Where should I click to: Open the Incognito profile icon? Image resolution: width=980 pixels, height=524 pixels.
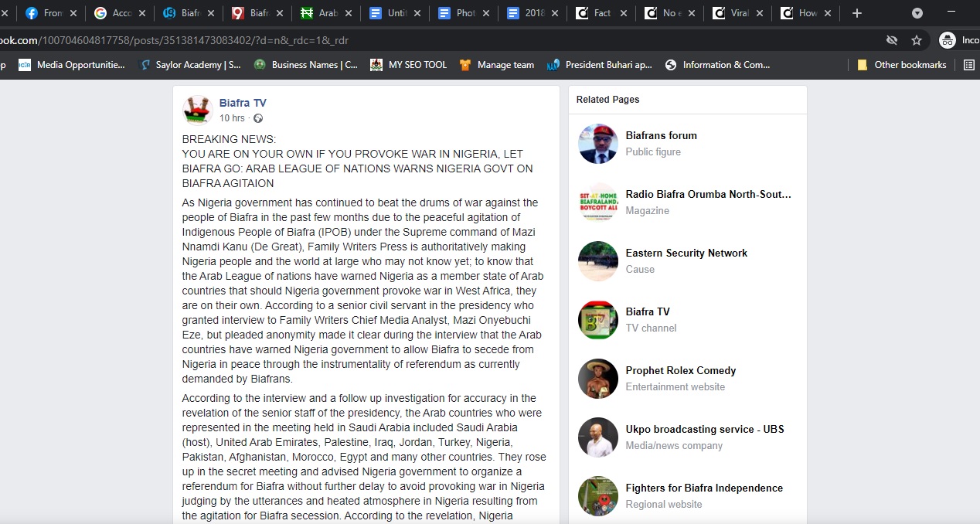(948, 40)
